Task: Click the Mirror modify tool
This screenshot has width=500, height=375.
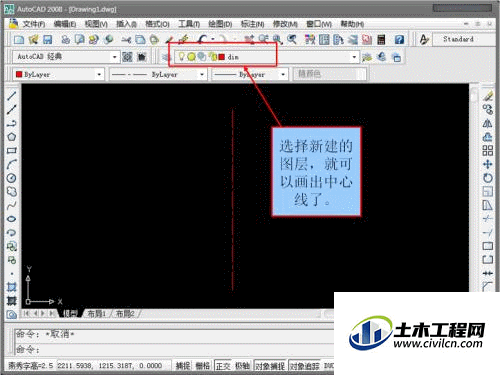Action: click(488, 123)
